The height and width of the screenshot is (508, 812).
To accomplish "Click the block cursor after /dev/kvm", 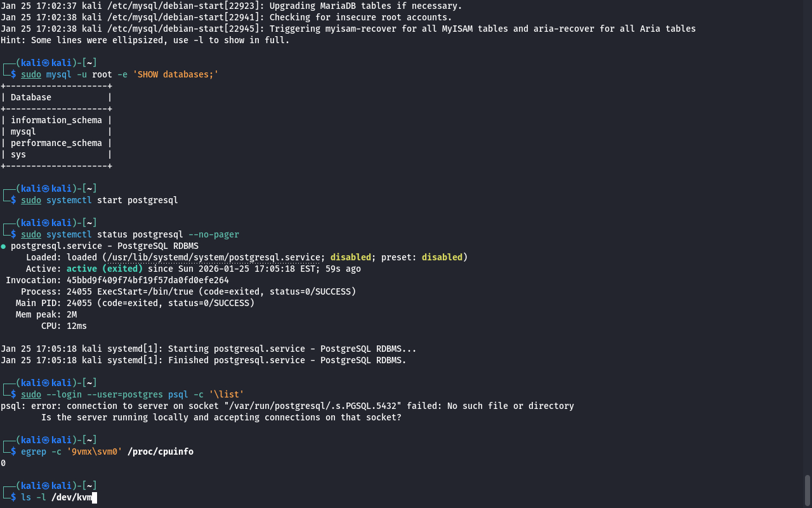I will tap(95, 497).
